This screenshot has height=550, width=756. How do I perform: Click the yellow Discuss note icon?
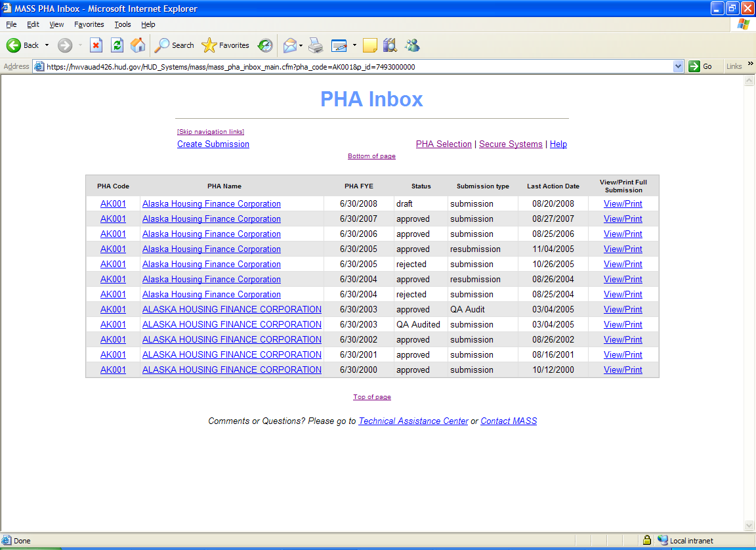pos(370,45)
